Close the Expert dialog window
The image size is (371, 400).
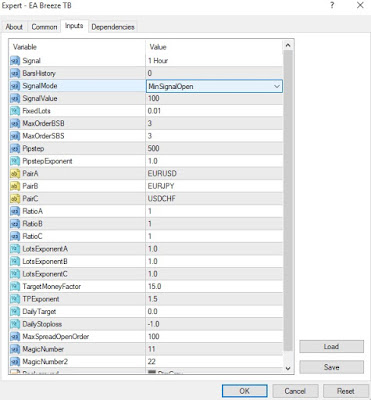pos(360,5)
